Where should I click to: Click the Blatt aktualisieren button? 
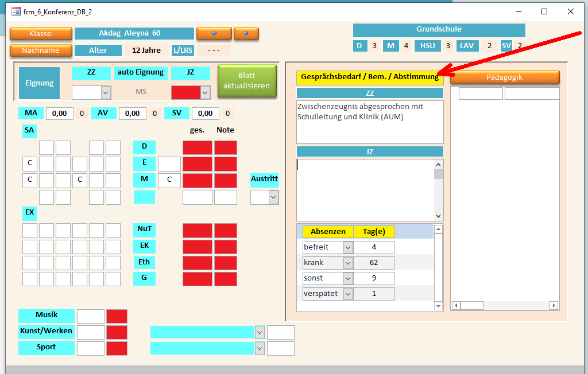[x=247, y=81]
